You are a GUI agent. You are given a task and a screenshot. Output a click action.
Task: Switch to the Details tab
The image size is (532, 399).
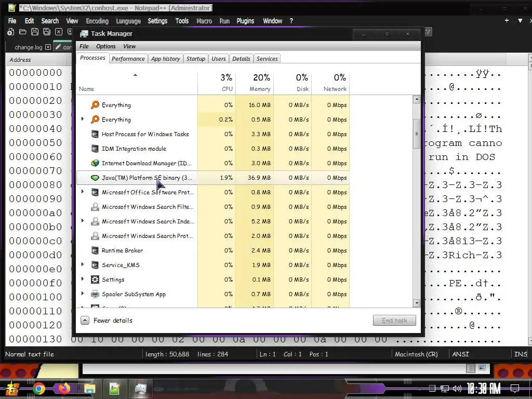pos(241,59)
